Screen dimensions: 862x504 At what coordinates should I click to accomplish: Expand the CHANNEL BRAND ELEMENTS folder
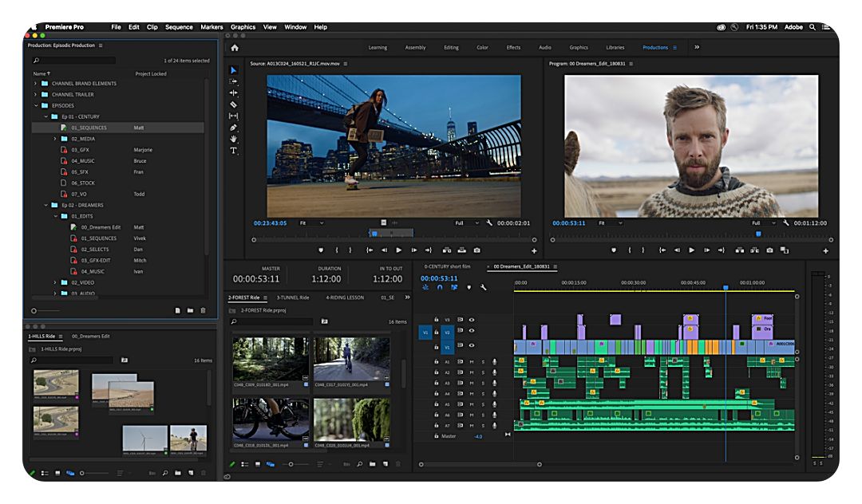pyautogui.click(x=36, y=84)
